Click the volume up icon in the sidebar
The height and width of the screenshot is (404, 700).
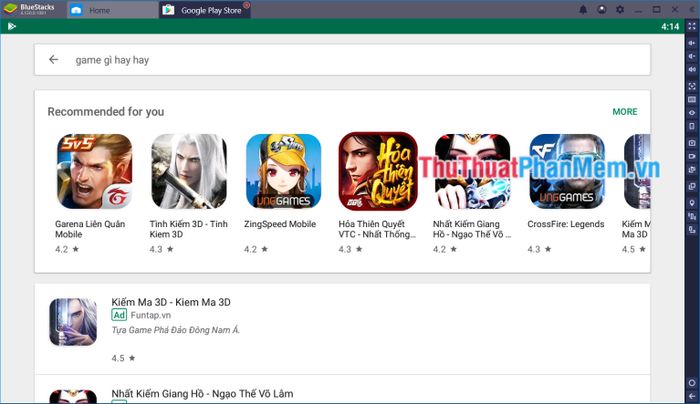click(x=692, y=43)
